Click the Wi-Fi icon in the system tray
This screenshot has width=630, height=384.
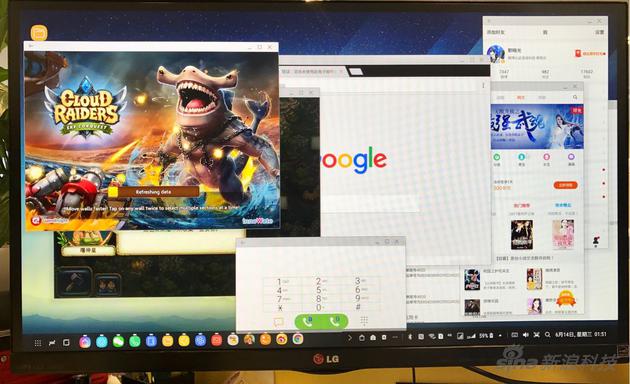pyautogui.click(x=432, y=336)
